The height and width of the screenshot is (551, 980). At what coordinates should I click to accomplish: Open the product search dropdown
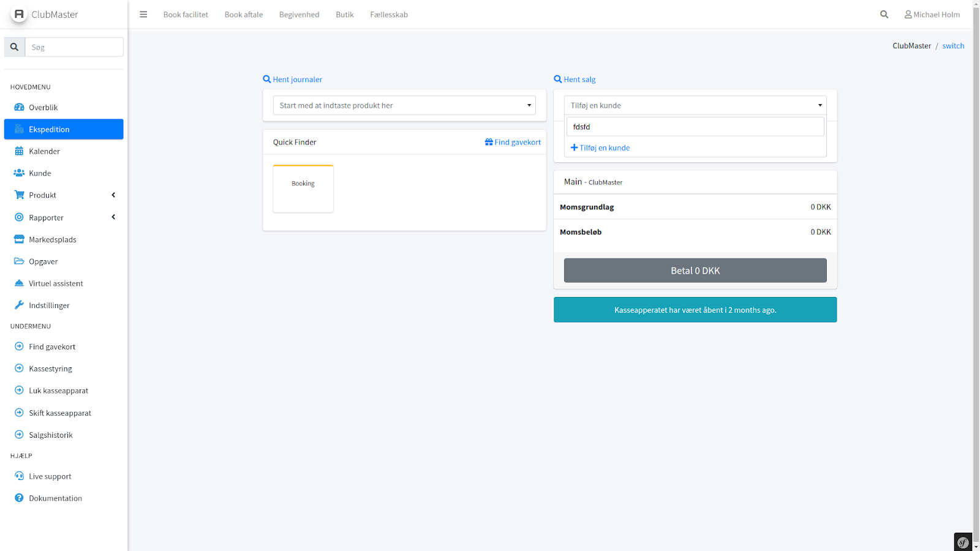tap(404, 105)
